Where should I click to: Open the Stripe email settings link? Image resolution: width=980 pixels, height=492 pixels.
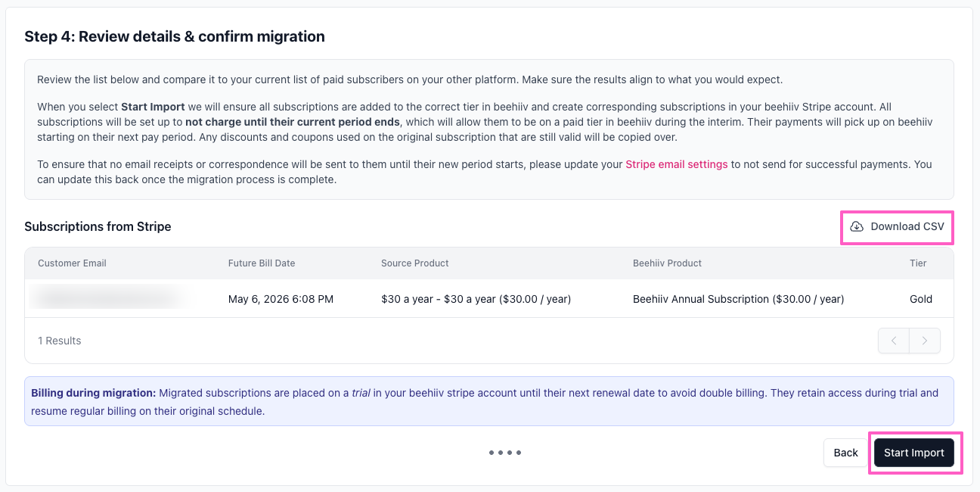coord(676,164)
